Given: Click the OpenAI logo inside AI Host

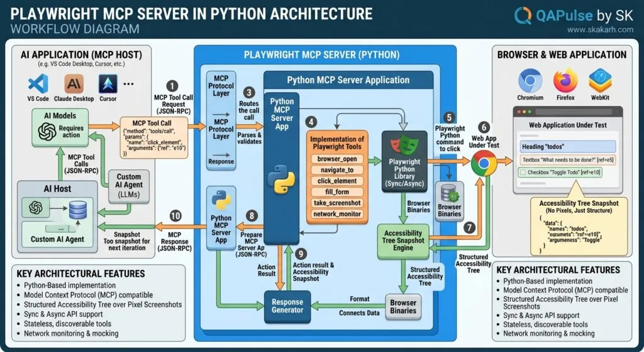Looking at the screenshot, I should coord(36,208).
